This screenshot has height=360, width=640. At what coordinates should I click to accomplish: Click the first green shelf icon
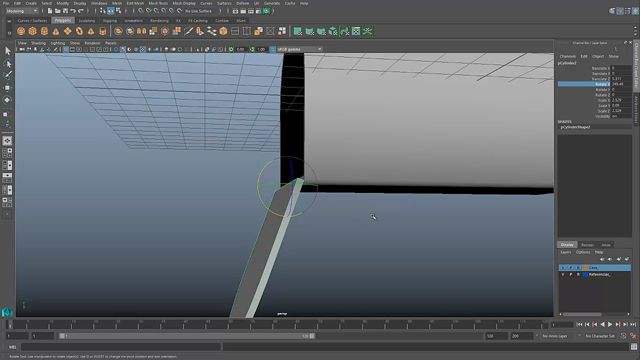point(298,31)
